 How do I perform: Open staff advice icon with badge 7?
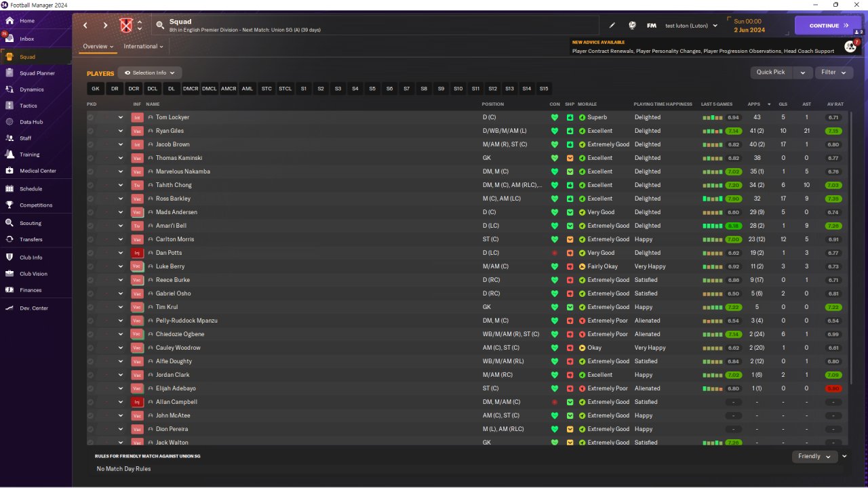click(x=850, y=46)
